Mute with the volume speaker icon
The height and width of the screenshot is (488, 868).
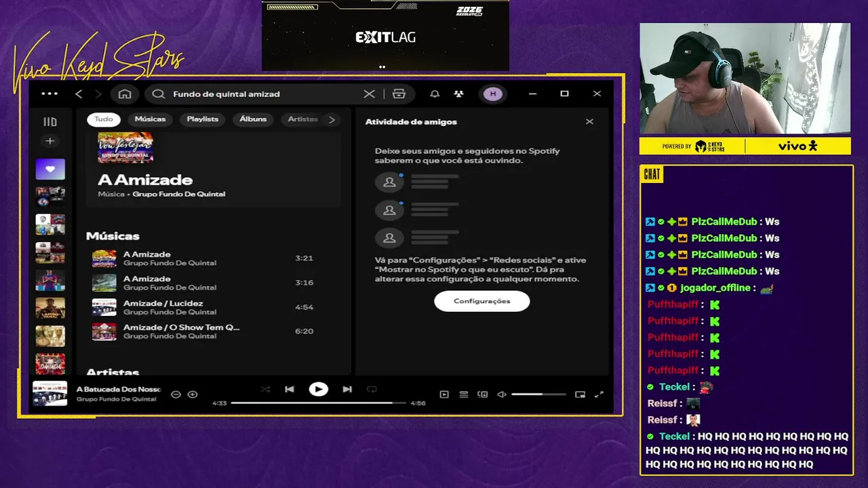(502, 394)
